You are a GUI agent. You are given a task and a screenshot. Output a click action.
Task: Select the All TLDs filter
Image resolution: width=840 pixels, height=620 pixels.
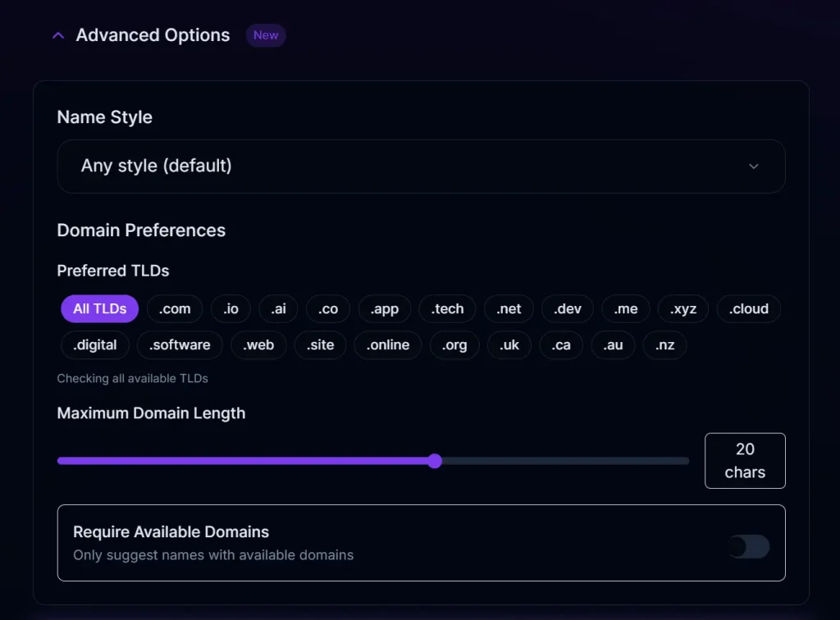(x=99, y=308)
